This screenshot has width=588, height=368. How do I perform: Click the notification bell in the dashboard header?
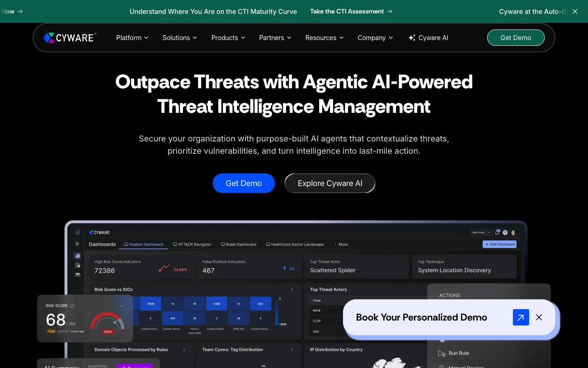(497, 232)
